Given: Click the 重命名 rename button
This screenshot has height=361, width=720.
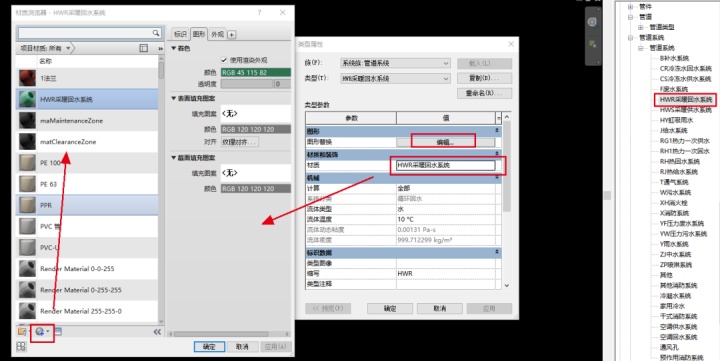Looking at the screenshot, I should 484,93.
